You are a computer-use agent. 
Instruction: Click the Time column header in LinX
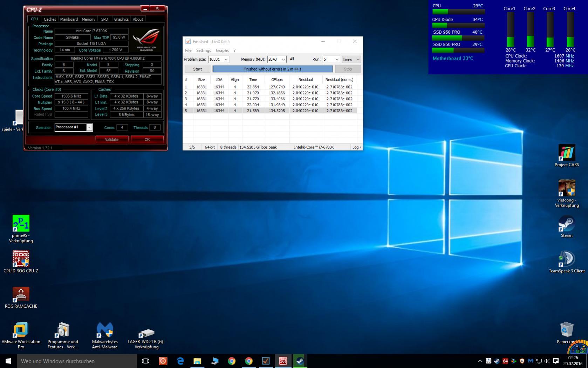(x=253, y=80)
